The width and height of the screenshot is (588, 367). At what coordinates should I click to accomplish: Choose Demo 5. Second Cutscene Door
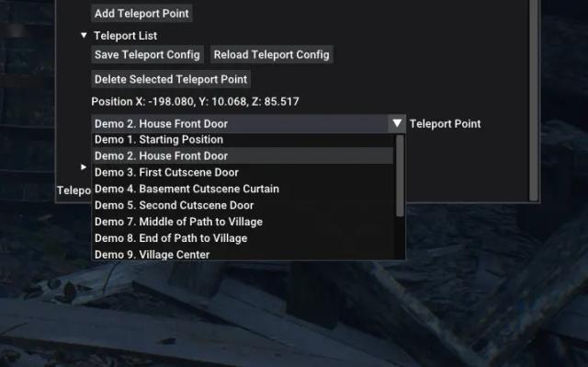click(243, 205)
